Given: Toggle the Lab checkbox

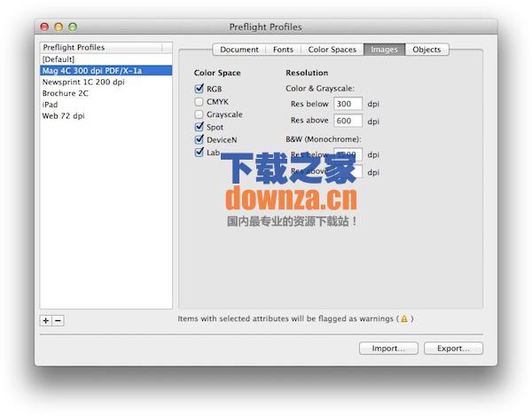Looking at the screenshot, I should coord(199,152).
